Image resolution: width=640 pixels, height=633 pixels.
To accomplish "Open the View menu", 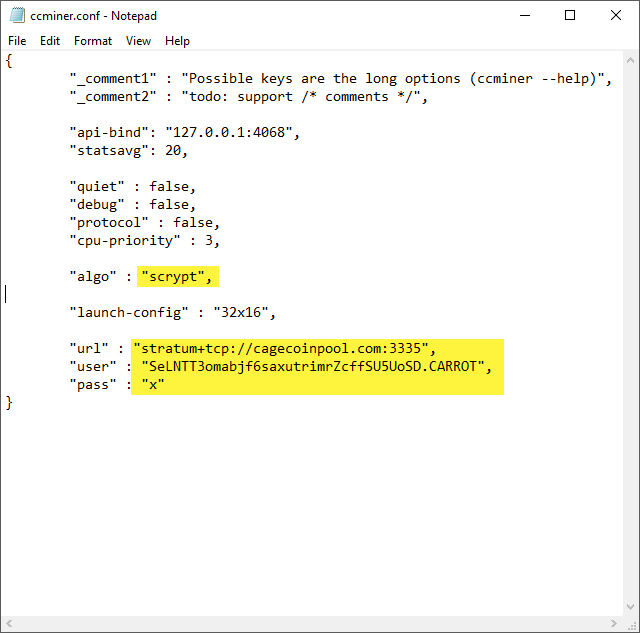I will [138, 41].
